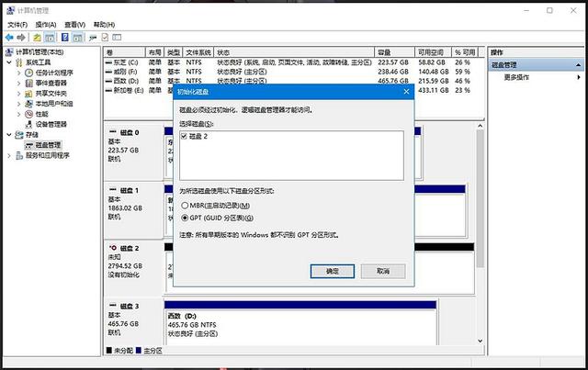Click blue 主分区 legend swatch
The image size is (588, 370).
tap(139, 350)
